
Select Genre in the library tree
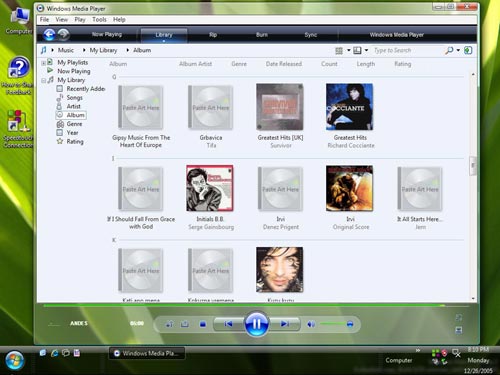pos(74,124)
